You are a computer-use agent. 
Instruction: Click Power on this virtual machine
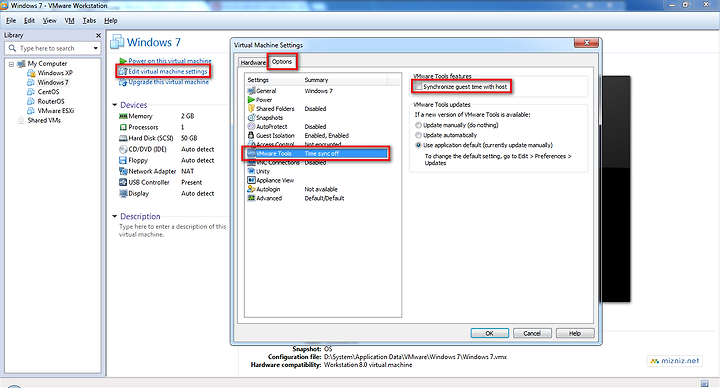coord(170,61)
